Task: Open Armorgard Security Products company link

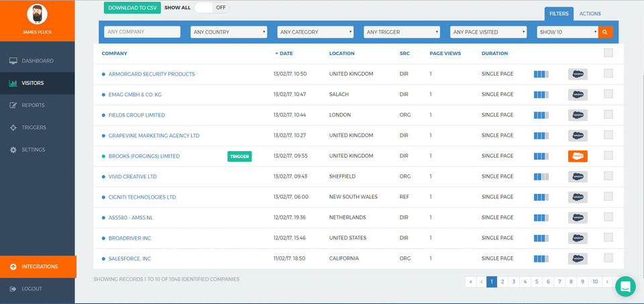Action: tap(152, 74)
